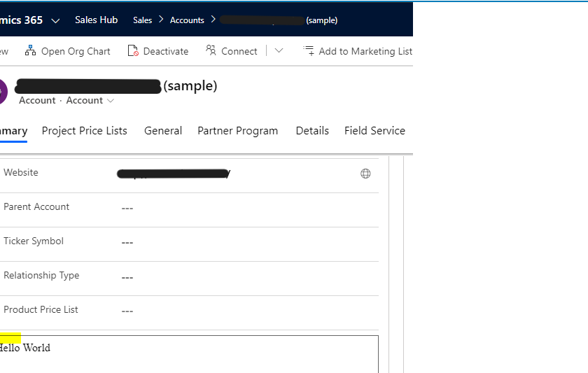
Task: Click the Add to Marketing List icon
Action: pos(308,50)
